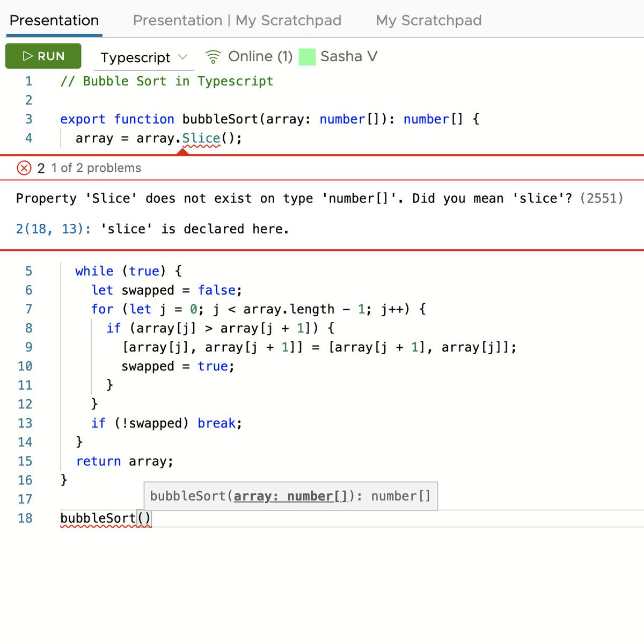Click the RUN button
Screen dimensions: 644x644
(43, 56)
